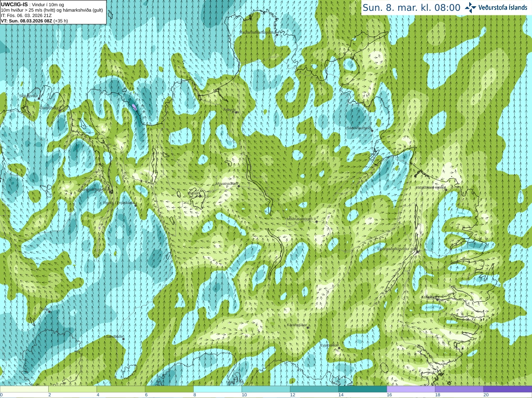532x398 pixels.
Task: Select the Sandbúðir station marker
Action: (123, 339)
